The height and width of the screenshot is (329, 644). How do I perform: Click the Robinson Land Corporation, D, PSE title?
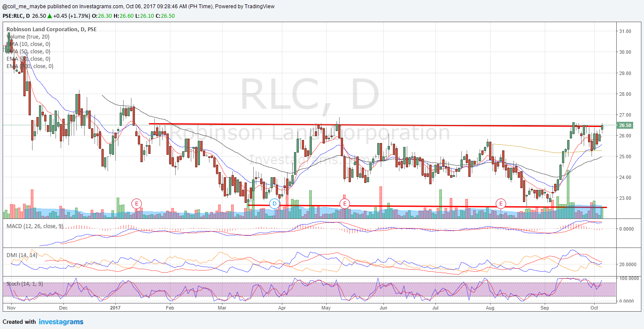coord(52,29)
